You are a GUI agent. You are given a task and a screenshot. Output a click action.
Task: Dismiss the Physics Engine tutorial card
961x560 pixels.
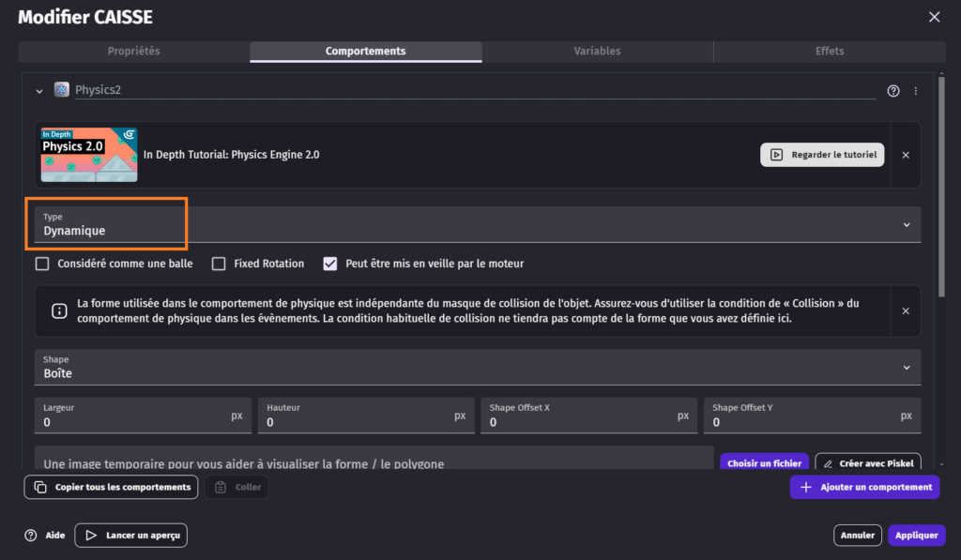(906, 155)
